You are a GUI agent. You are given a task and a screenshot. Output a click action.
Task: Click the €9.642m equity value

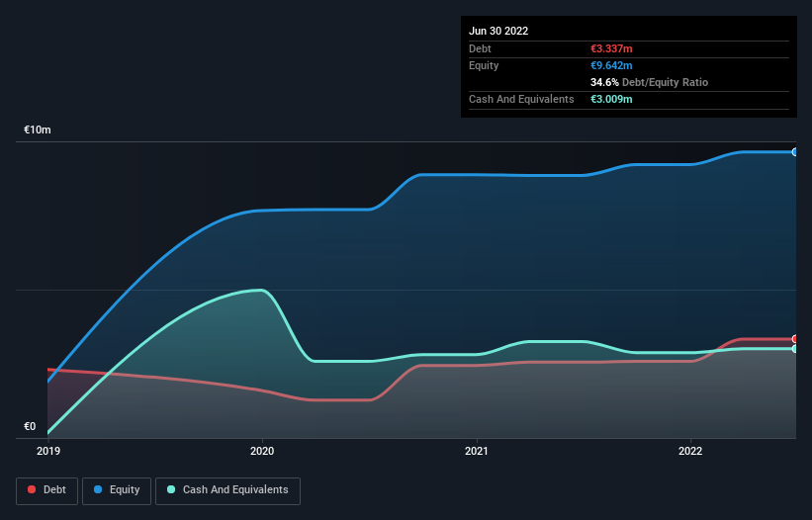(611, 65)
